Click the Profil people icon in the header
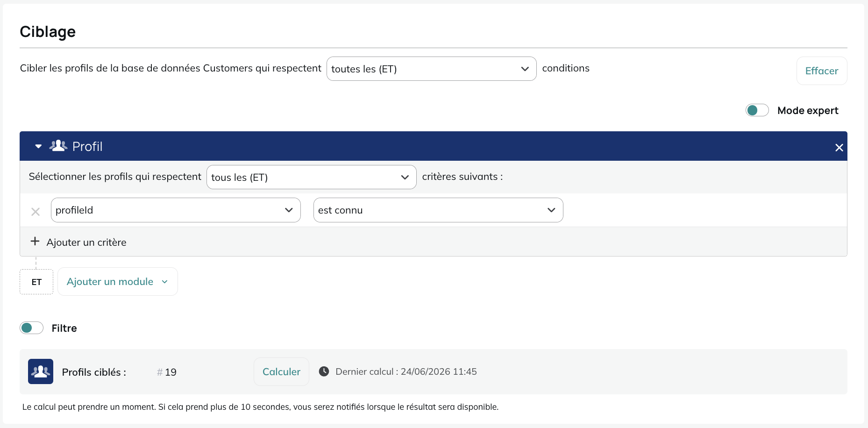 click(58, 146)
